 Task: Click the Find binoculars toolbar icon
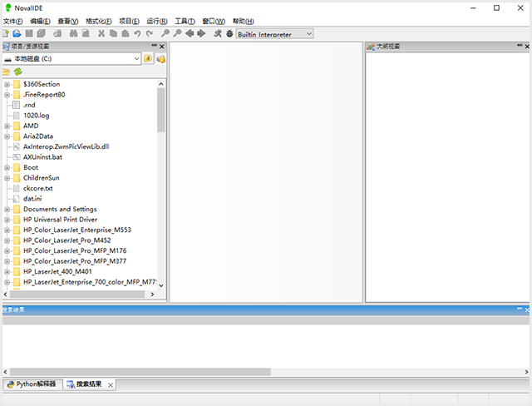(x=73, y=33)
